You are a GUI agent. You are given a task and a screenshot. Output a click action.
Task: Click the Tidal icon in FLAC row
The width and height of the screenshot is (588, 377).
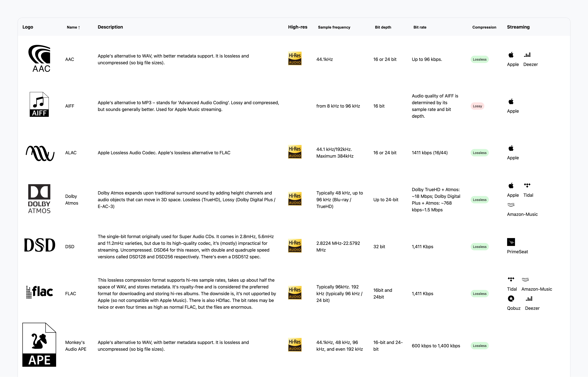point(511,279)
